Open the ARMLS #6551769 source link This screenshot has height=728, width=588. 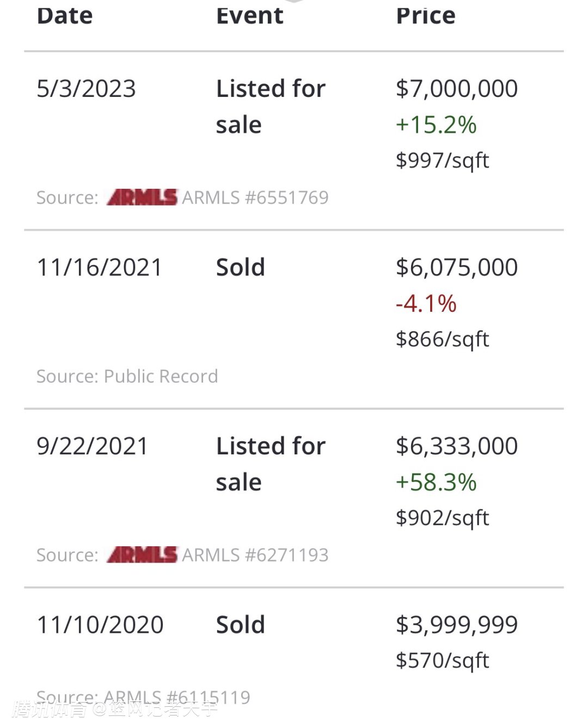255,198
